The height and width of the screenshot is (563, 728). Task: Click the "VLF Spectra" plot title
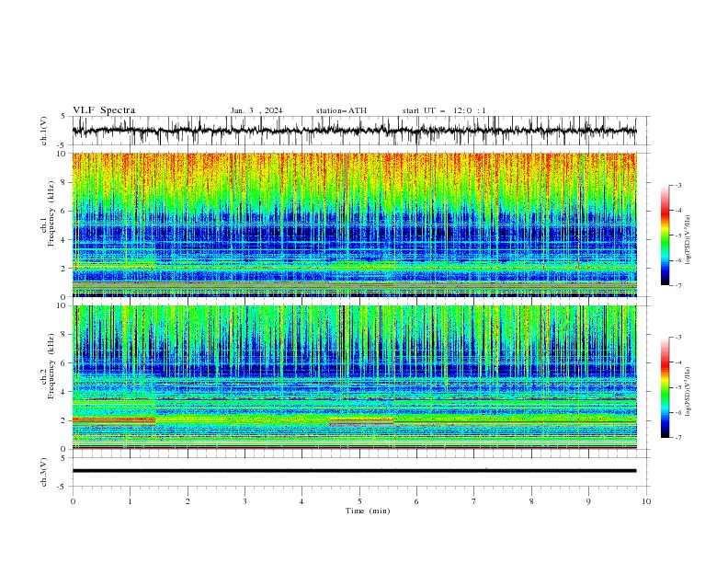tap(104, 110)
